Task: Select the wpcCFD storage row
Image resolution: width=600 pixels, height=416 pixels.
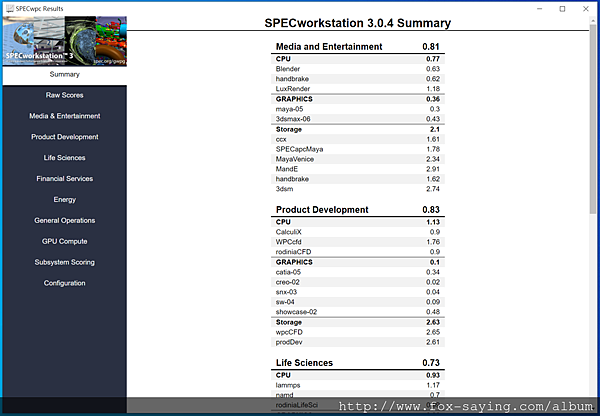Action: pos(358,332)
